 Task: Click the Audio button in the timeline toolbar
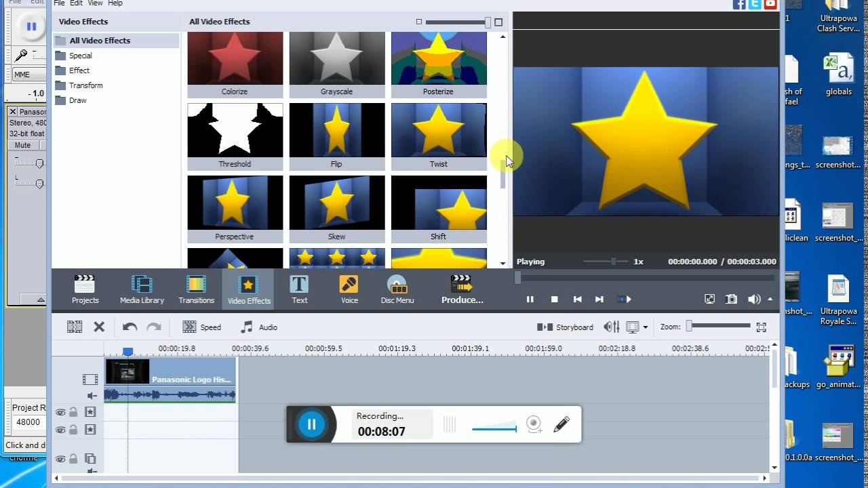point(259,327)
